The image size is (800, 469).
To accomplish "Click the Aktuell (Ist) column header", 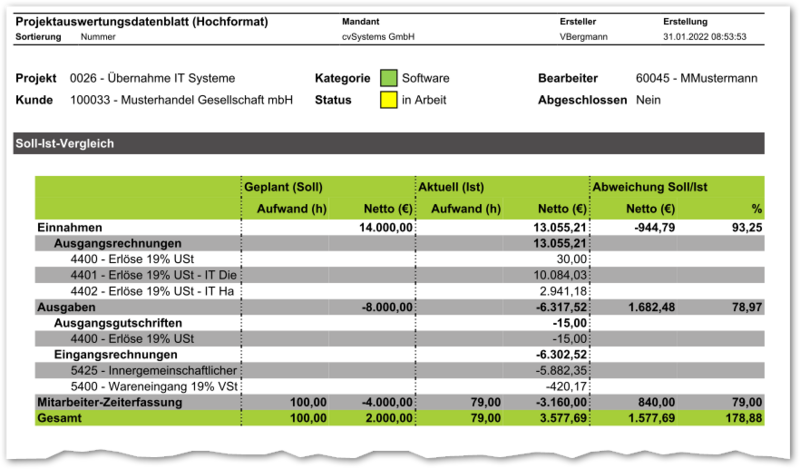I will point(451,187).
